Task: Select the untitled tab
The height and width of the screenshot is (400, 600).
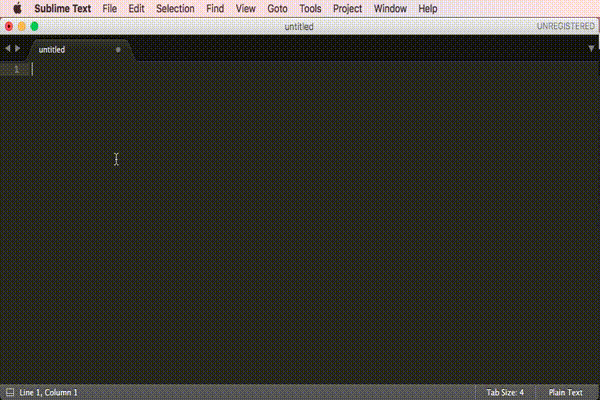Action: point(82,50)
